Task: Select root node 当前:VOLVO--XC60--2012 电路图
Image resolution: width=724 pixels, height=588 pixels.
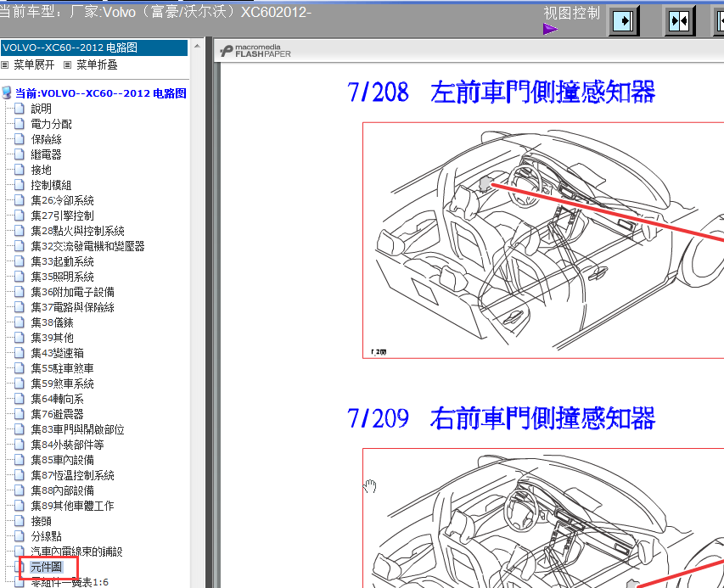Action: pos(101,93)
